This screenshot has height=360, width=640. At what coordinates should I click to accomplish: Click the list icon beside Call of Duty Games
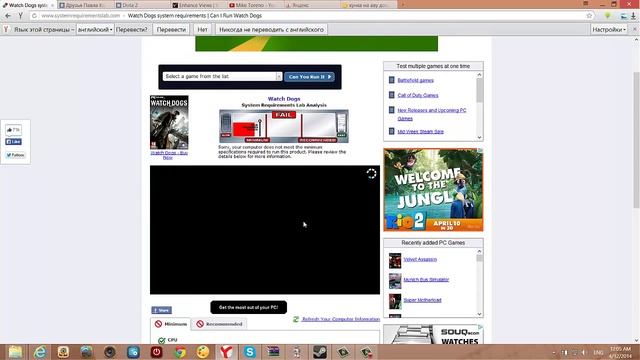pyautogui.click(x=391, y=95)
